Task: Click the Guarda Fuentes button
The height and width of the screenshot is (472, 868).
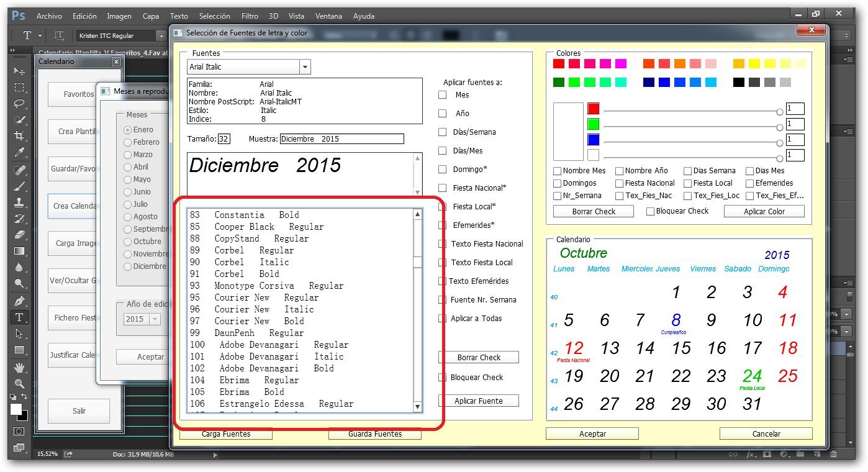Action: [x=375, y=433]
